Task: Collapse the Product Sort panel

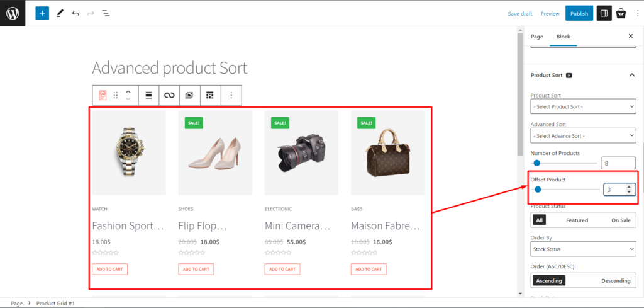Action: tap(631, 75)
